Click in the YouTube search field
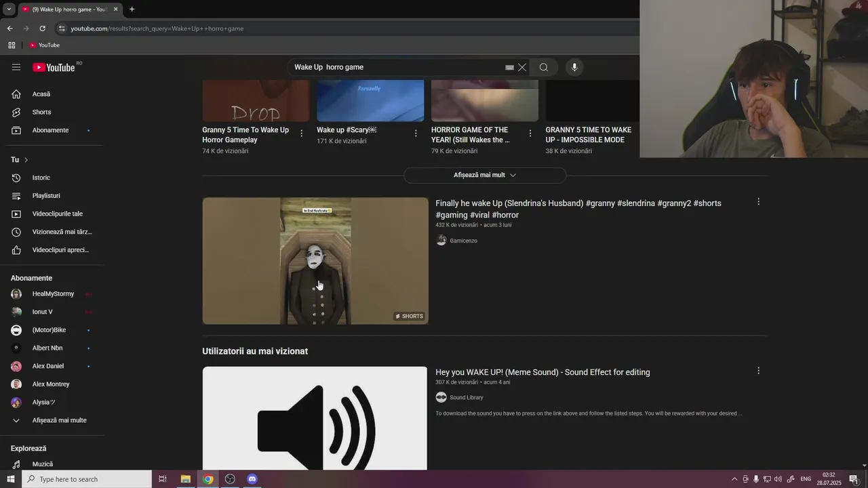 (x=397, y=67)
